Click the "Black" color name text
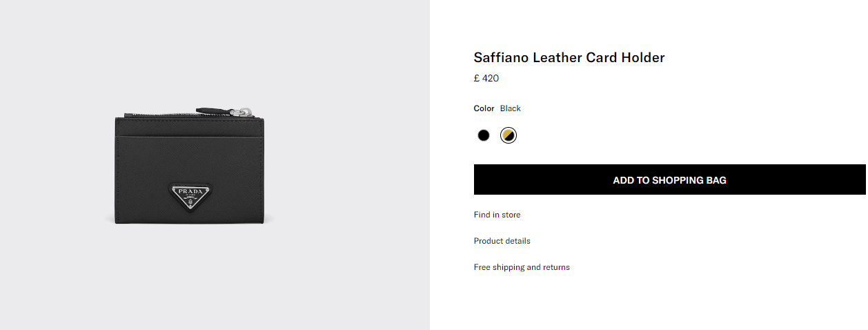The image size is (868, 330). tap(511, 108)
